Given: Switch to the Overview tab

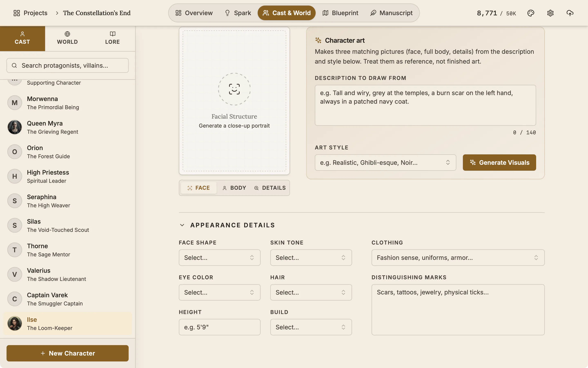Looking at the screenshot, I should (x=194, y=13).
